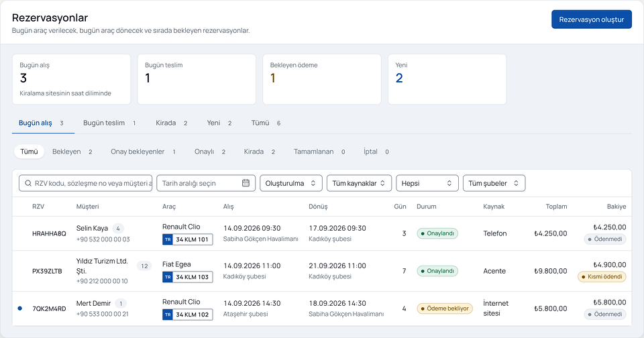The width and height of the screenshot is (644, 338).
Task: Open reservation PX39ZLTB
Action: (47, 271)
